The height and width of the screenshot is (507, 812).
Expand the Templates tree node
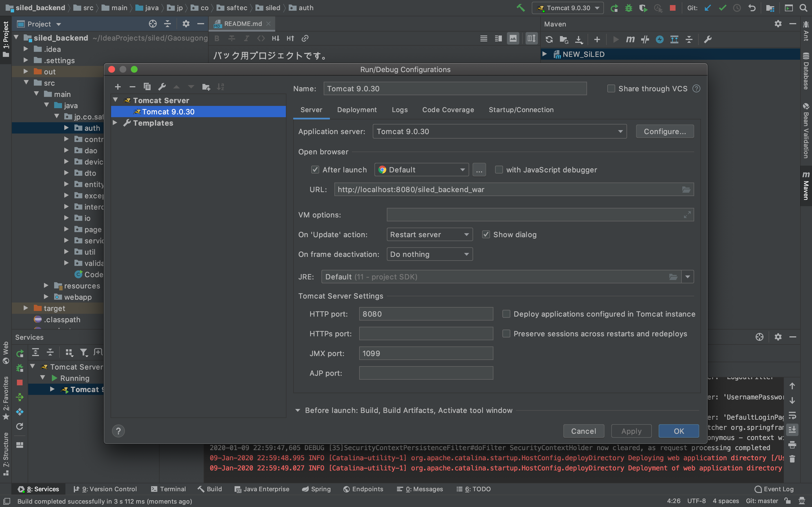115,123
